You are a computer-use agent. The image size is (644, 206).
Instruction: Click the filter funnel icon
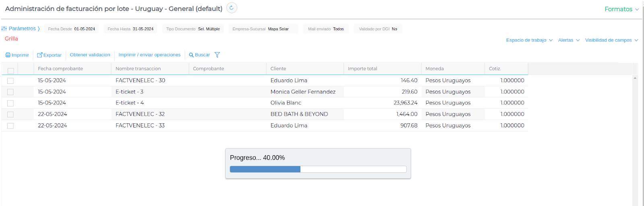217,55
